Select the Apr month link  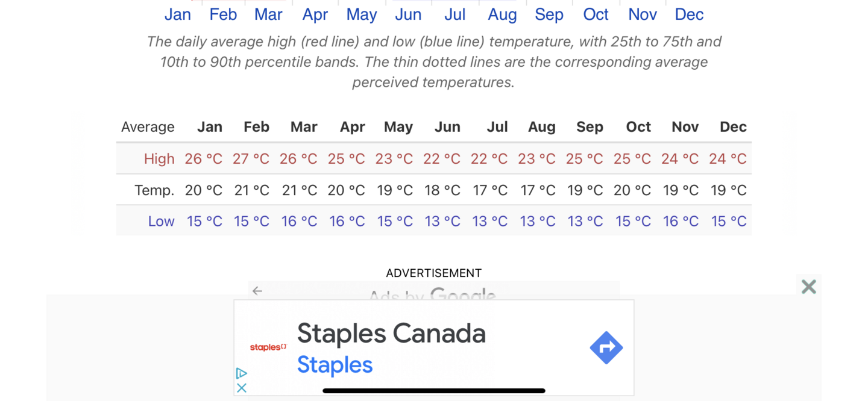click(x=315, y=14)
